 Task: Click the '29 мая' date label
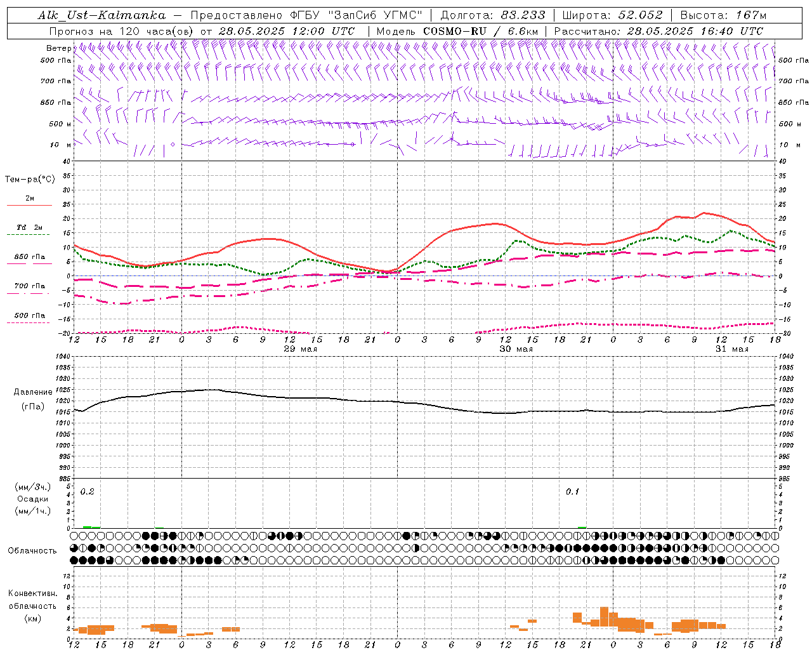click(300, 349)
